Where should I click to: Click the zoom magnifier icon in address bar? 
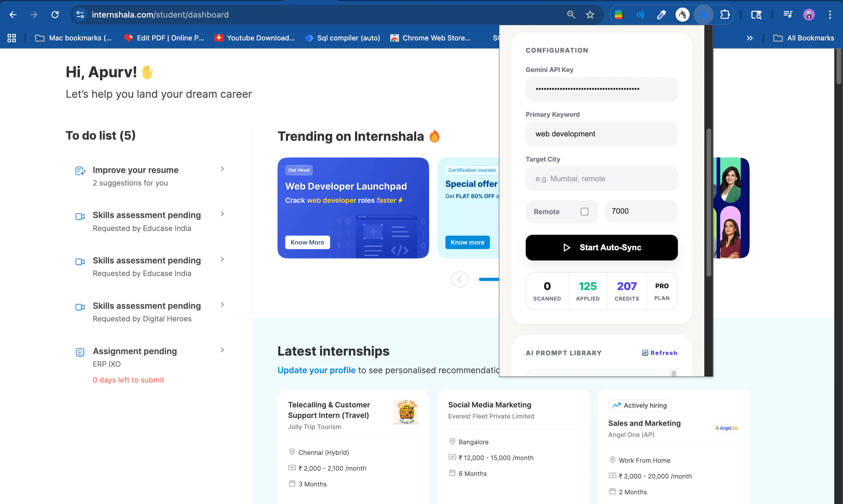click(x=571, y=15)
